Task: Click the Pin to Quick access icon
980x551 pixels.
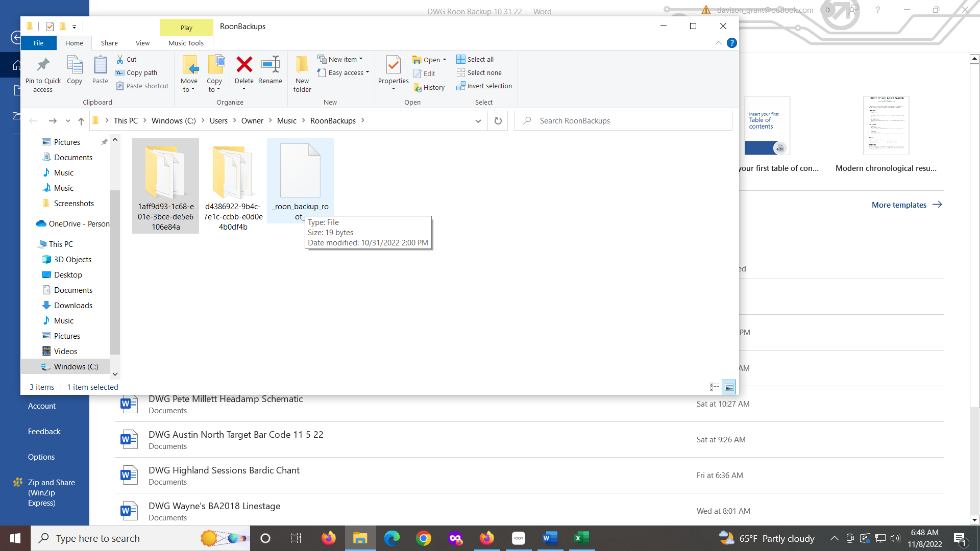Action: click(43, 65)
